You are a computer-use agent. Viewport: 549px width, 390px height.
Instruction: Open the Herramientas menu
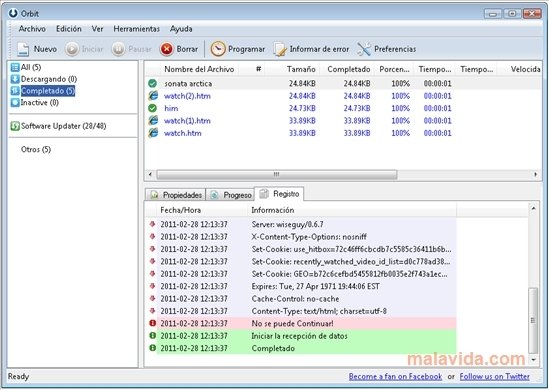pos(137,29)
